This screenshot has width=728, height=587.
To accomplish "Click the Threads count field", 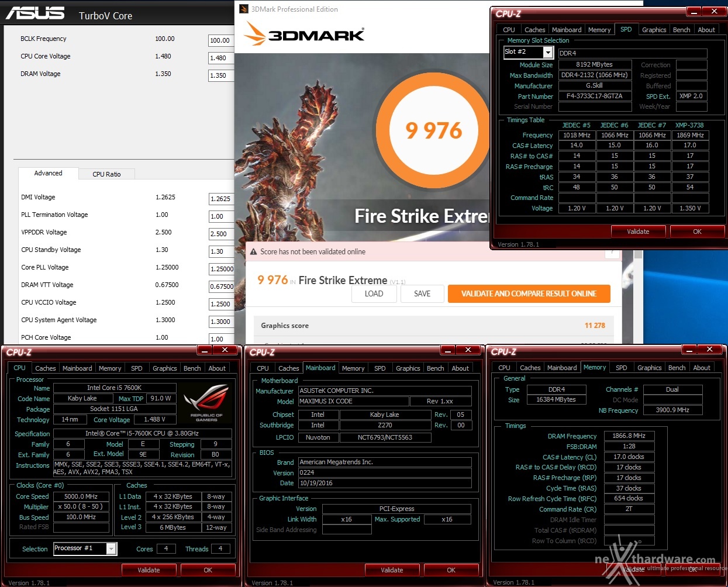I will (220, 549).
